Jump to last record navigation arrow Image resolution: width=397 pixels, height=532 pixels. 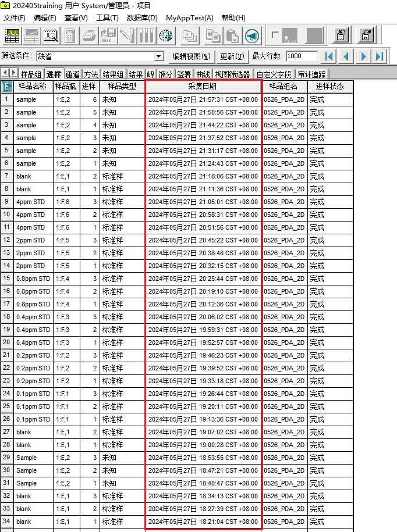click(380, 56)
